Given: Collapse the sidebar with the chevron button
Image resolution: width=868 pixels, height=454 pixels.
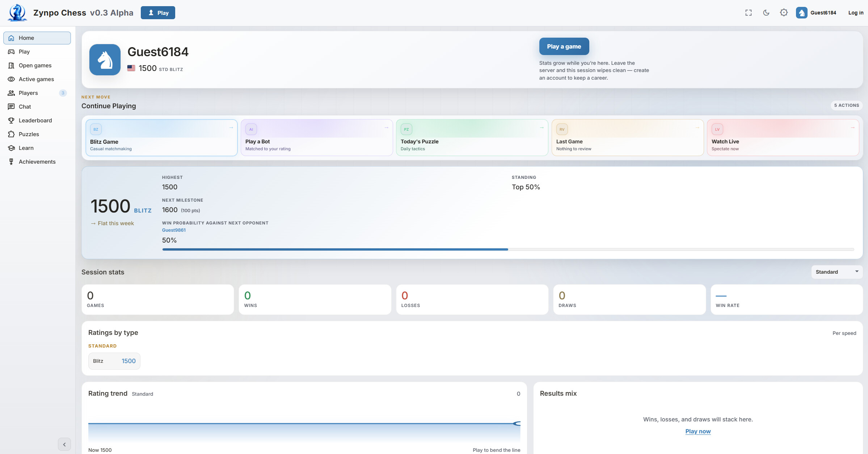Looking at the screenshot, I should (x=64, y=444).
